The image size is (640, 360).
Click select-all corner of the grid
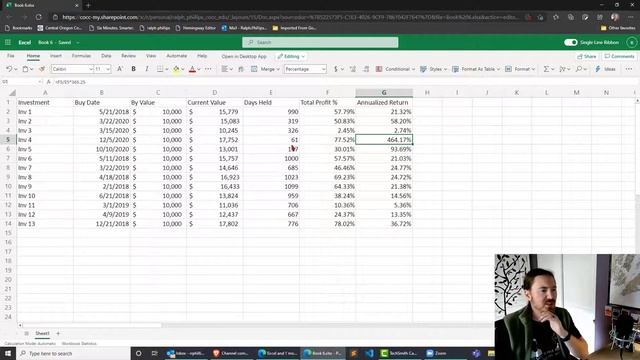point(12,93)
